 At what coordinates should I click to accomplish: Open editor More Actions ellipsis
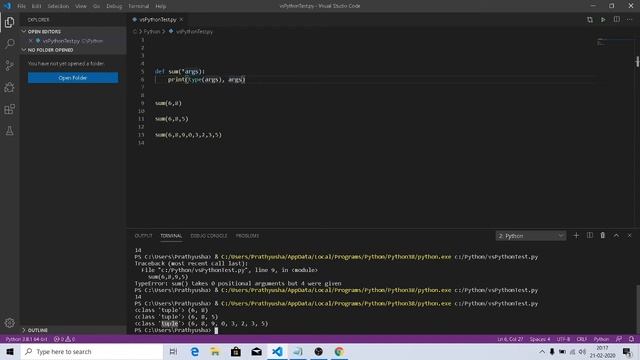[x=629, y=20]
